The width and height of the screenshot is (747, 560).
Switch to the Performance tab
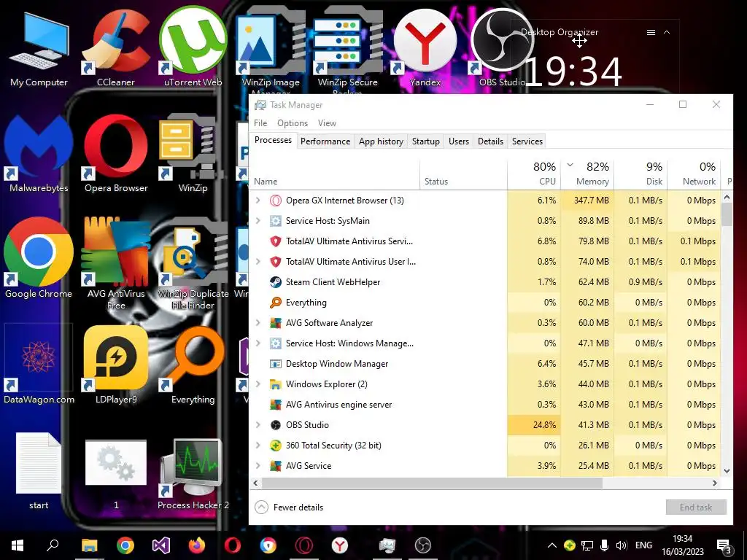click(325, 141)
